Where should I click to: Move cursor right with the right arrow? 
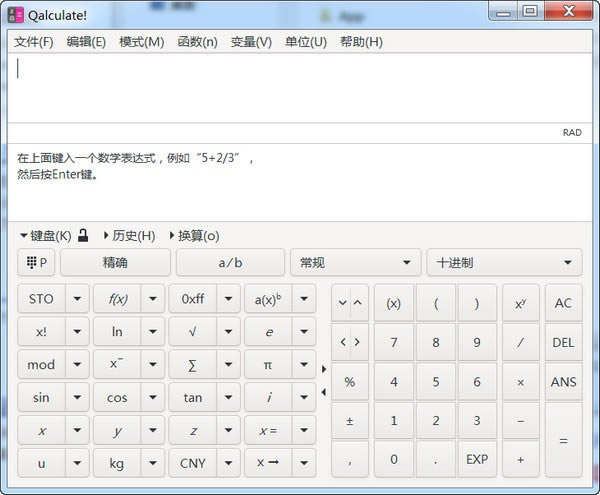(358, 342)
